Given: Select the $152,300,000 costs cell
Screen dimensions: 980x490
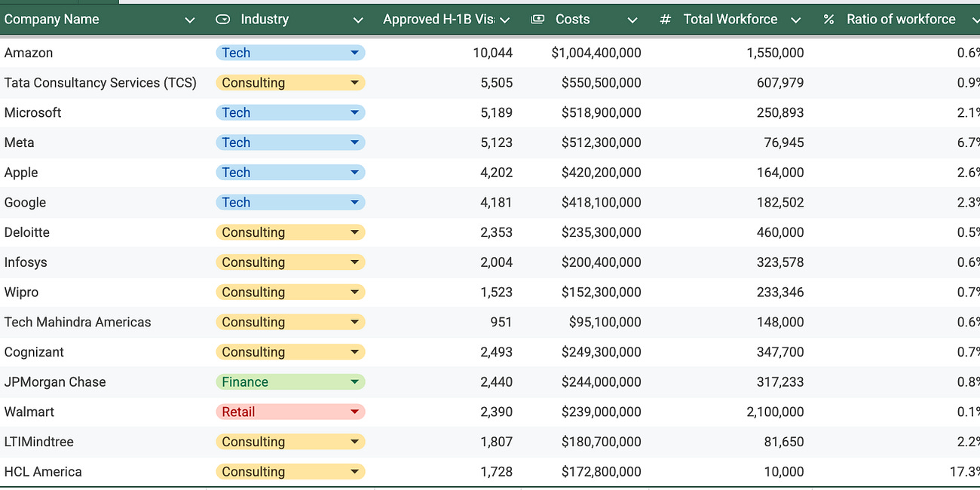Looking at the screenshot, I should (x=585, y=292).
